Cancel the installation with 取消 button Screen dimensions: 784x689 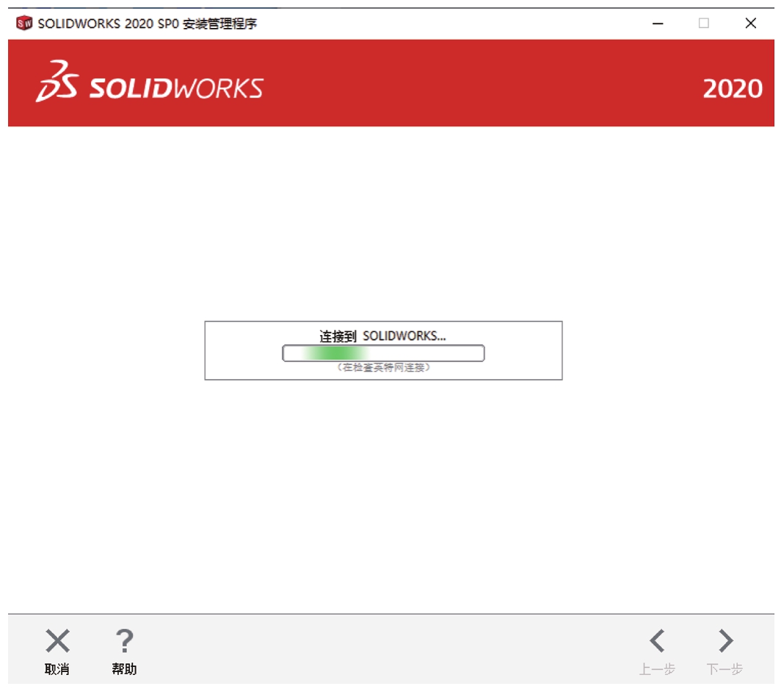pyautogui.click(x=57, y=652)
